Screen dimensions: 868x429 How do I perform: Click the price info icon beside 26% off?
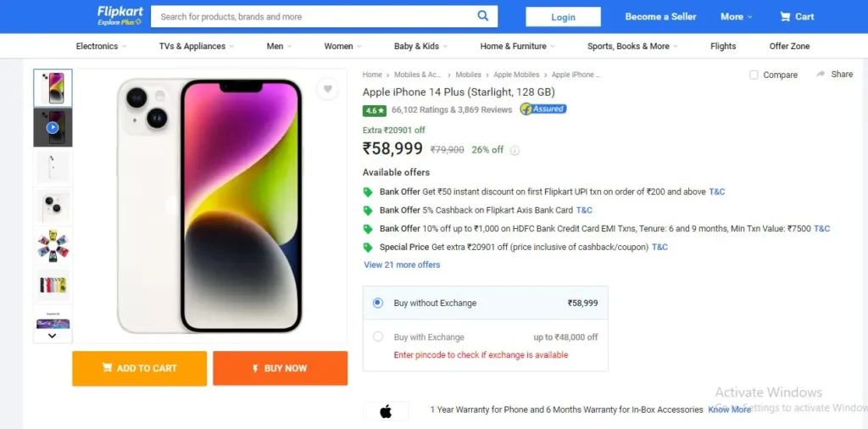(515, 150)
